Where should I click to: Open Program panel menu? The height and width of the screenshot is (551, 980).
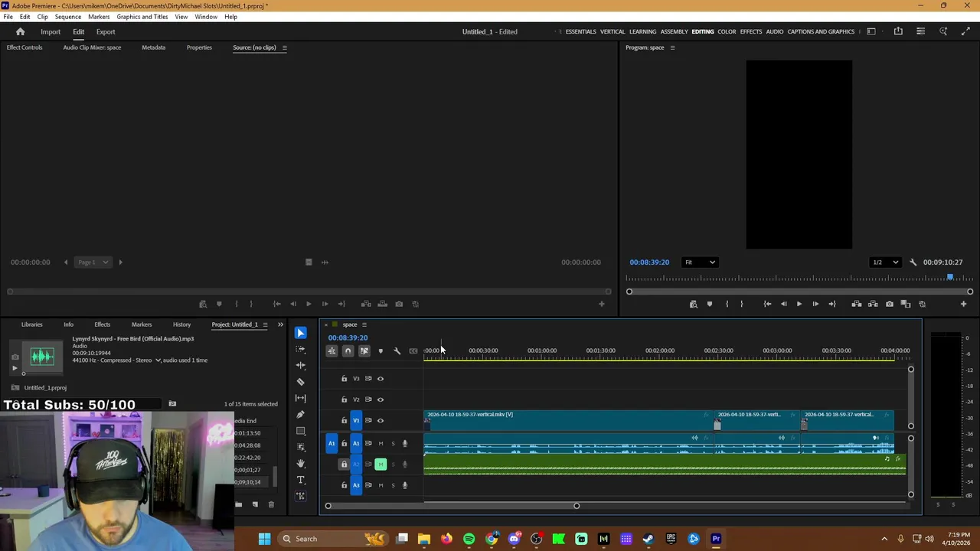pyautogui.click(x=672, y=47)
